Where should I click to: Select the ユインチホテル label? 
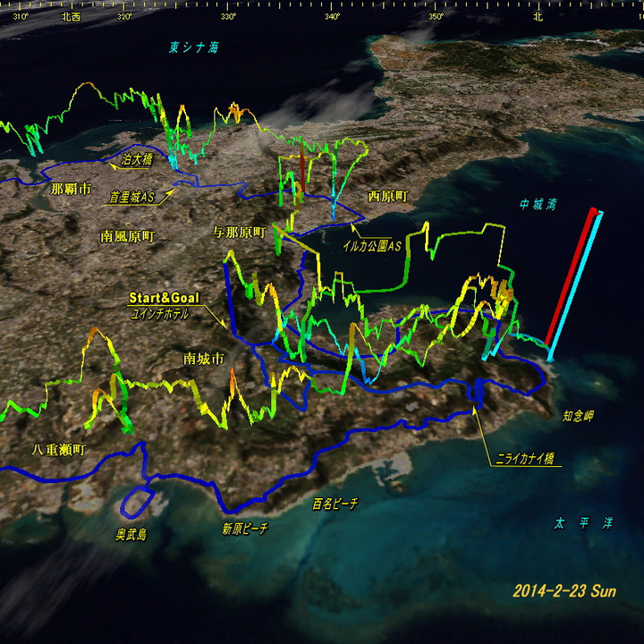point(165,312)
